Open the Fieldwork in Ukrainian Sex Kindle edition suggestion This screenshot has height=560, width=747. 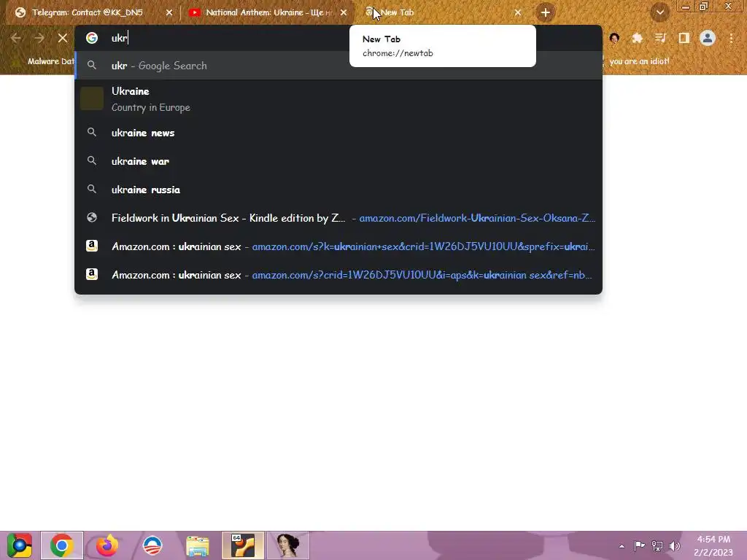tap(338, 218)
